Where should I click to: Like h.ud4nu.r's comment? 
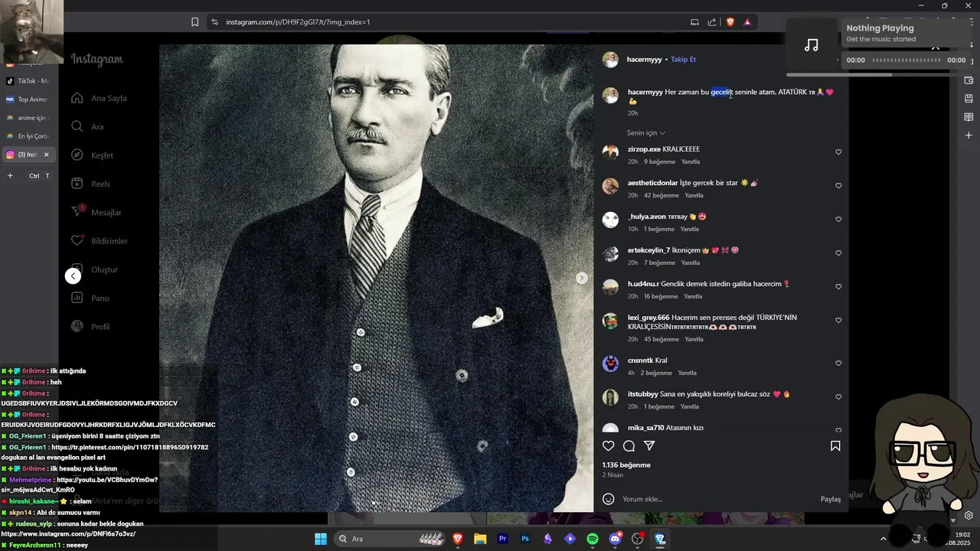pyautogui.click(x=838, y=287)
